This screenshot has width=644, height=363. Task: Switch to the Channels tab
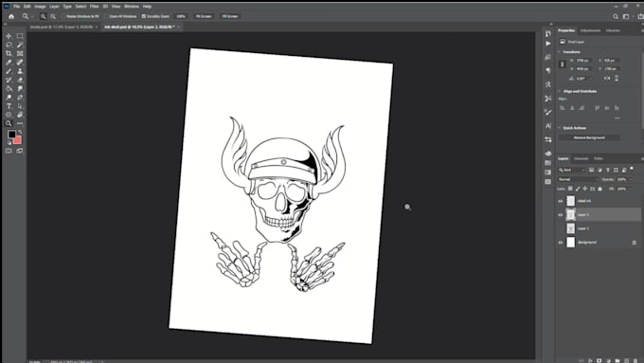coord(581,158)
